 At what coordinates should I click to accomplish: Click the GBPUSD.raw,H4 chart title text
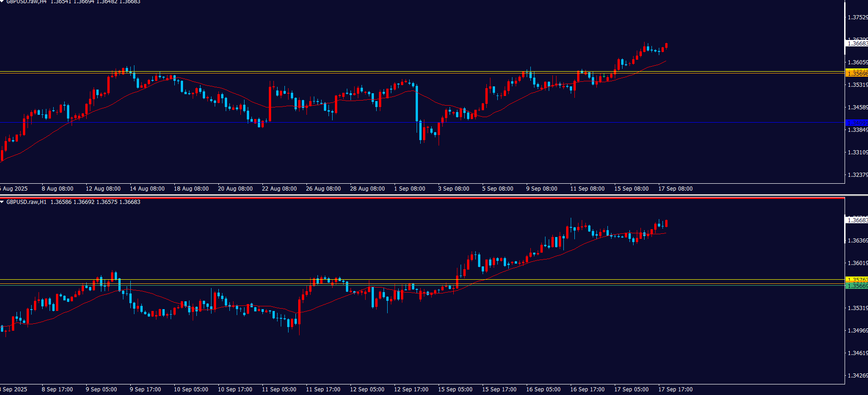[x=26, y=2]
